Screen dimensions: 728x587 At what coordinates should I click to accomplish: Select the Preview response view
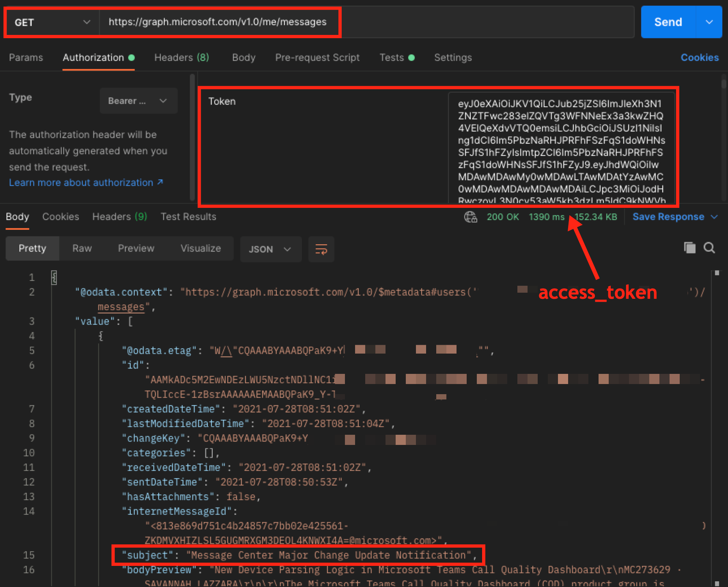coord(136,248)
